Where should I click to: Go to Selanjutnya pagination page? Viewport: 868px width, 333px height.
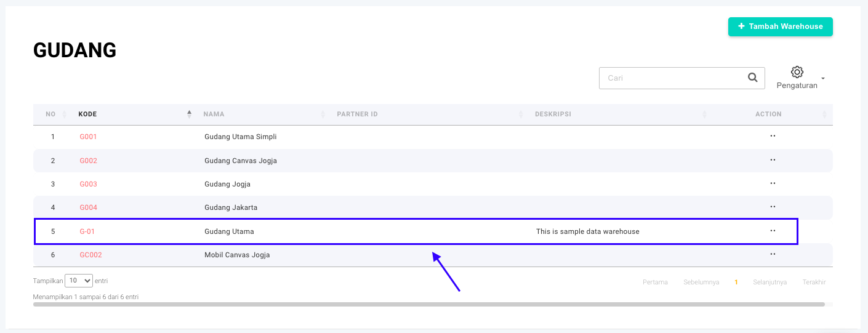(770, 283)
